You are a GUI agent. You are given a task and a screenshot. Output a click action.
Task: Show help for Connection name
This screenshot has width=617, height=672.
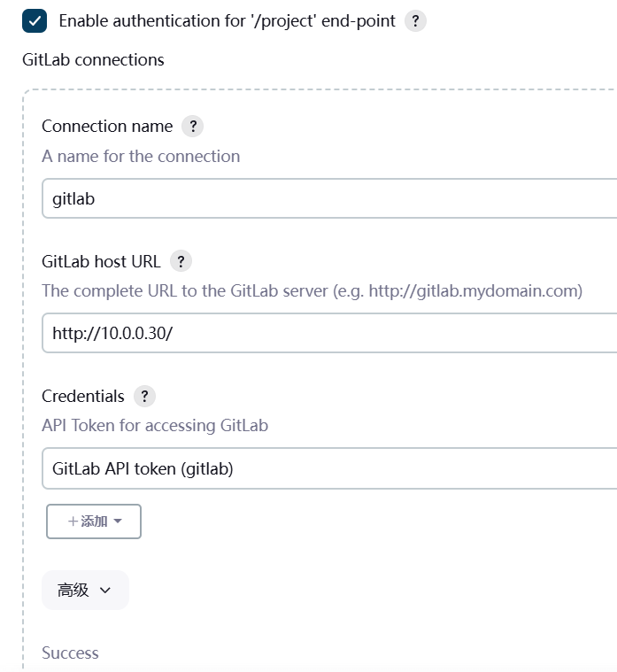(x=192, y=126)
